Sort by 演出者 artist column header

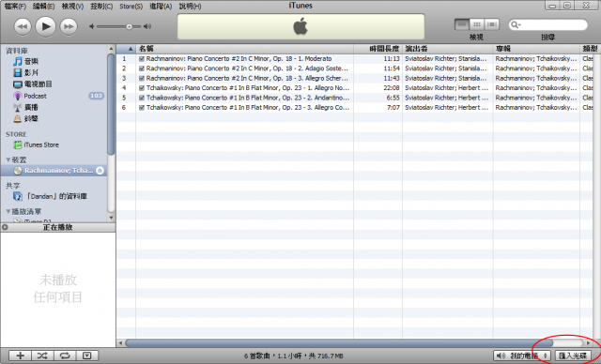tap(448, 49)
